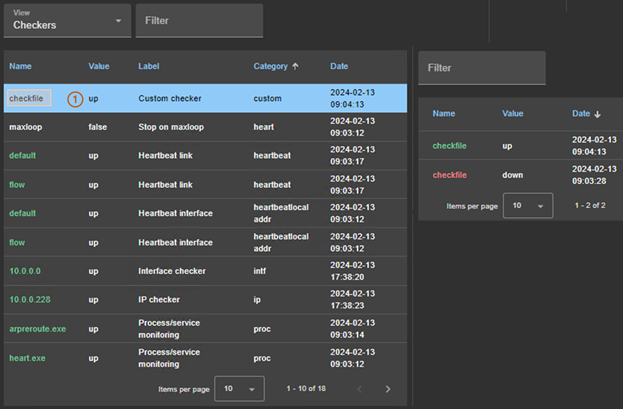Open Items per page dropdown in left table
Viewport: 623px width, 409px height.
pyautogui.click(x=239, y=388)
